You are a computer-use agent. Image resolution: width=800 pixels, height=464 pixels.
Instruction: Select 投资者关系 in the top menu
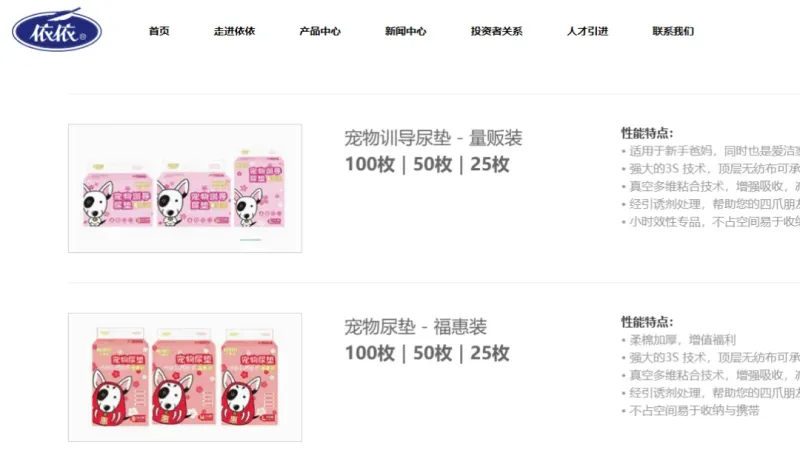[496, 31]
